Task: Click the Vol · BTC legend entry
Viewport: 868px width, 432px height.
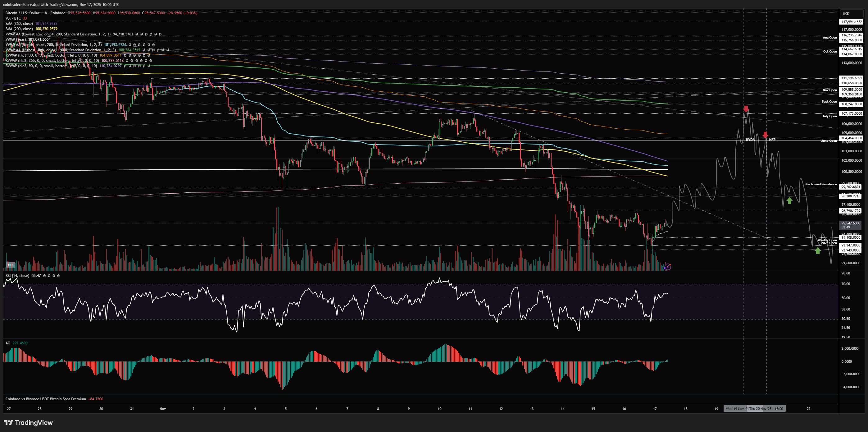Action: tap(13, 18)
